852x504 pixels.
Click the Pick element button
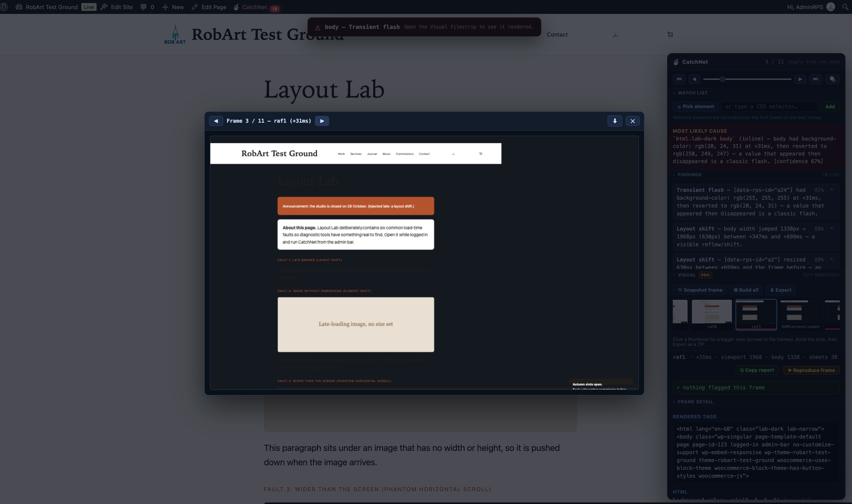coord(695,107)
